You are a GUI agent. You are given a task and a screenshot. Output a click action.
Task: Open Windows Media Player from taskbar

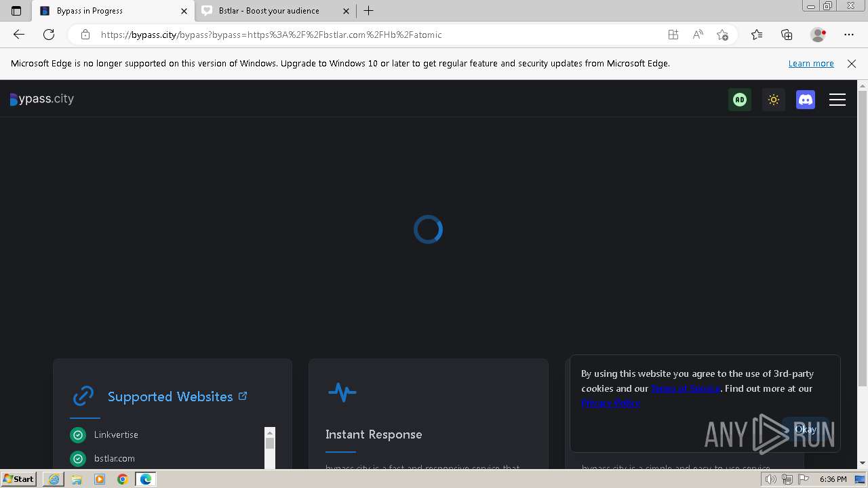click(x=100, y=479)
